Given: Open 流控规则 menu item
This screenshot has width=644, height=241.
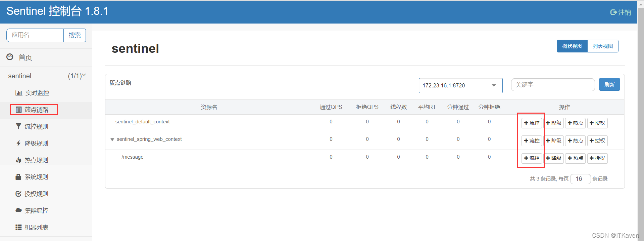Looking at the screenshot, I should pyautogui.click(x=46, y=126).
